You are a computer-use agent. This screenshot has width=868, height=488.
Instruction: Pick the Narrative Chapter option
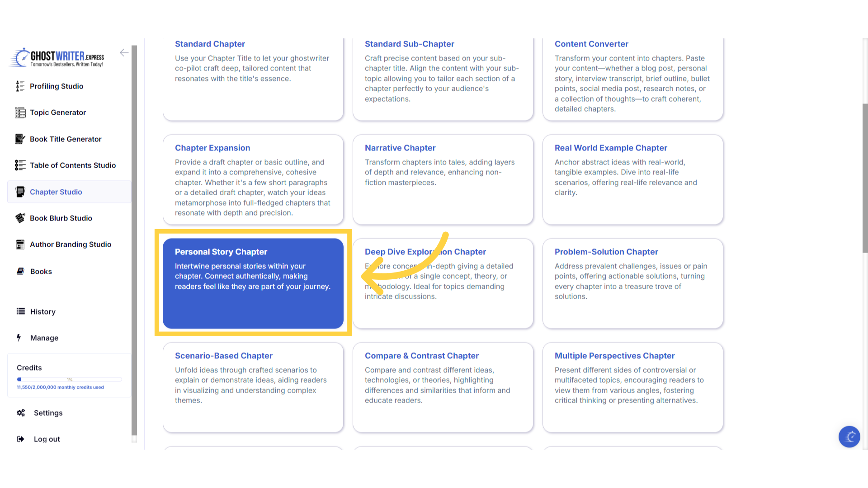[x=443, y=179]
